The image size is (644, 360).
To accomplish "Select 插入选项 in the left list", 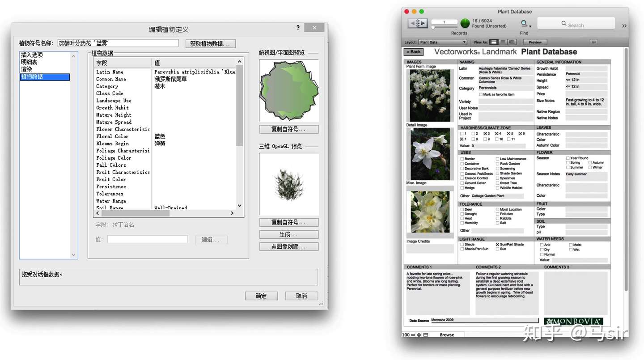I will click(45, 55).
